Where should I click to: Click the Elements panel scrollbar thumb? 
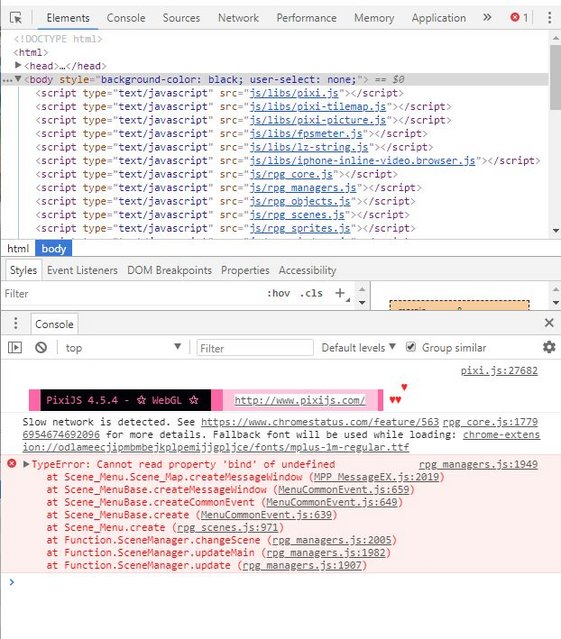pos(555,77)
